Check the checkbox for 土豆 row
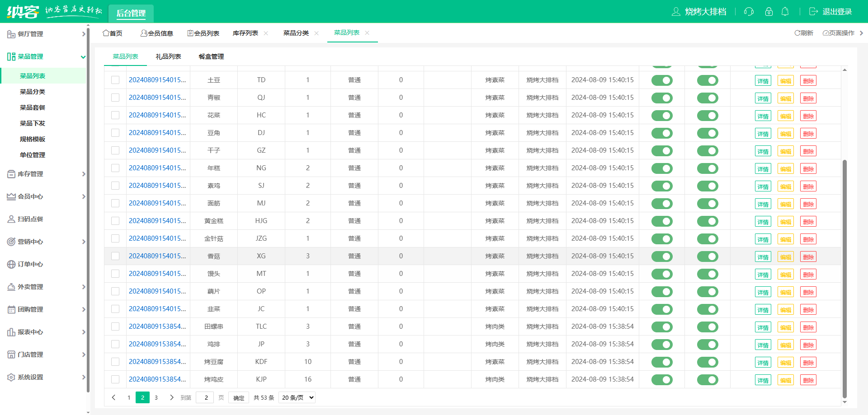The height and width of the screenshot is (415, 868). click(115, 80)
